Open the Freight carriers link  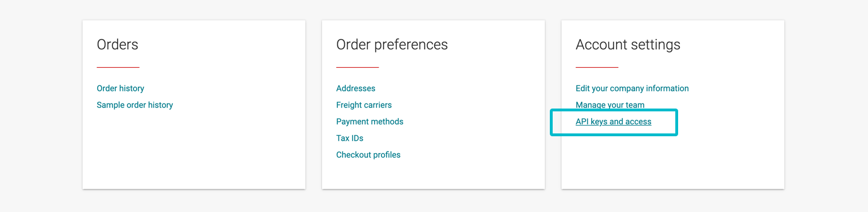tap(364, 105)
